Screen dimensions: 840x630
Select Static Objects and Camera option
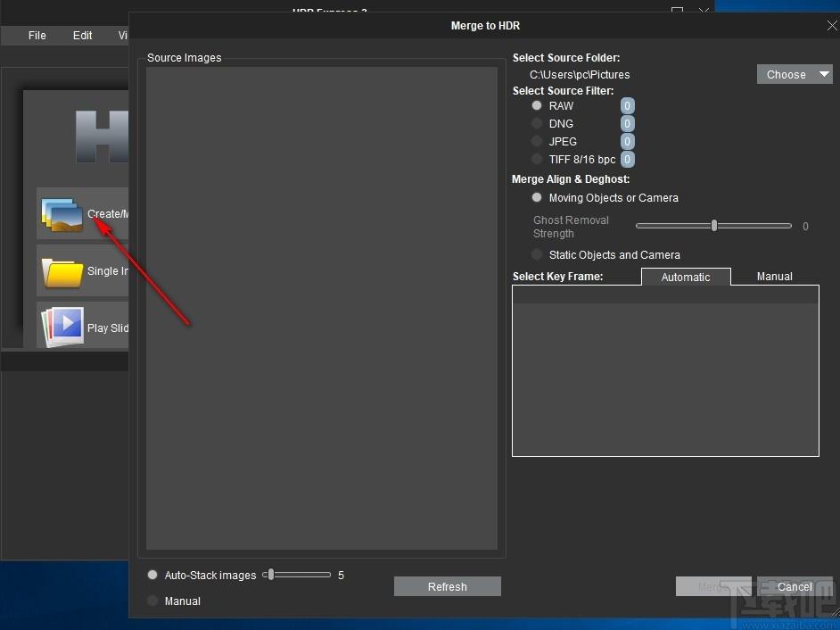537,254
